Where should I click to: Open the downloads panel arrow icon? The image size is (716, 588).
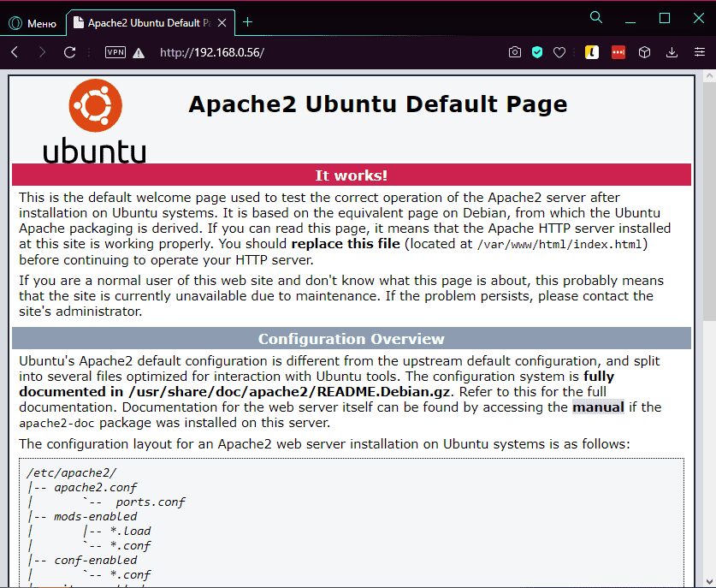point(672,51)
